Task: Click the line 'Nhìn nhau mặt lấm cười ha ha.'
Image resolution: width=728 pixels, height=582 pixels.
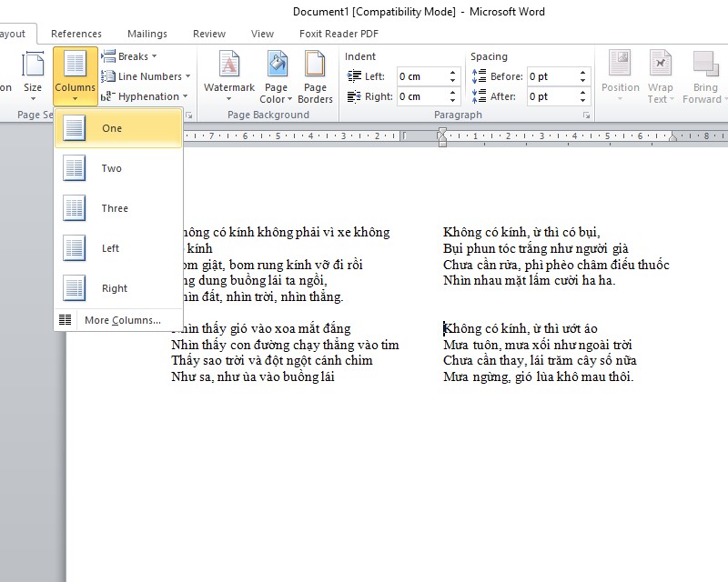Action: tap(529, 280)
